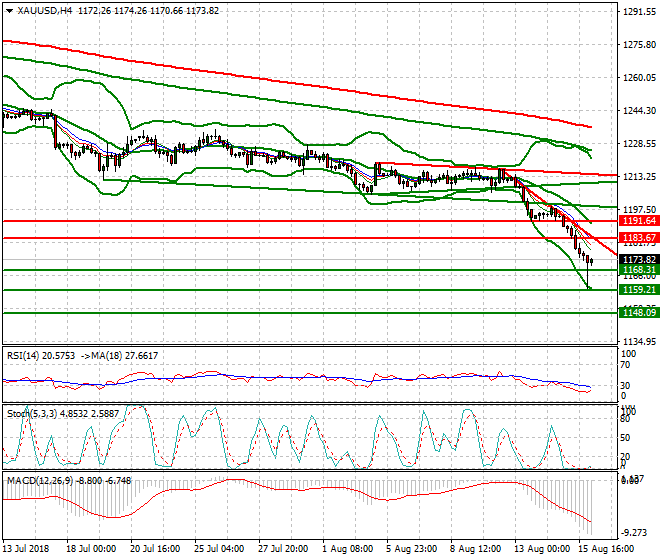
Task: Select the green 1148.09 price level tag
Action: 638,312
